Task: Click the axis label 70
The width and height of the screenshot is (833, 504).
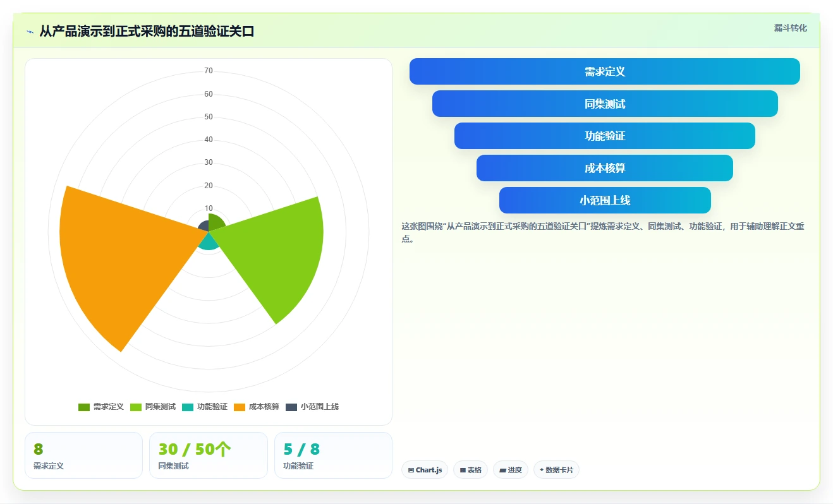Action: coord(209,71)
